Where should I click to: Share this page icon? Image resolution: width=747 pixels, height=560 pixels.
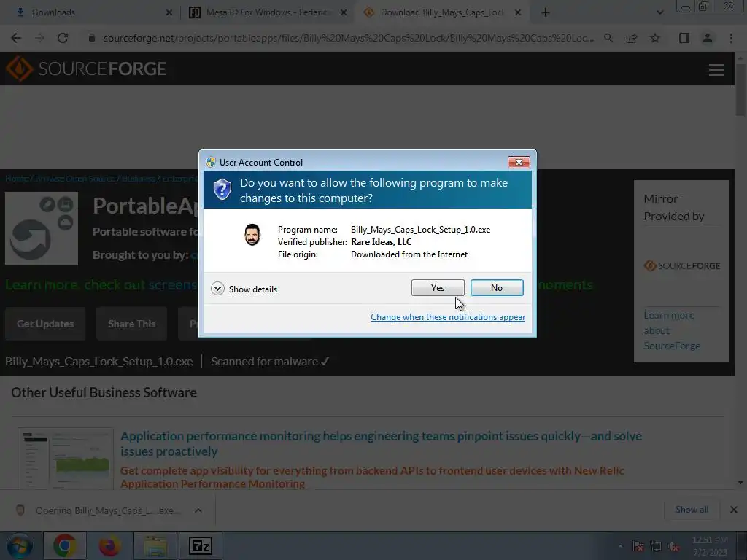coord(632,38)
